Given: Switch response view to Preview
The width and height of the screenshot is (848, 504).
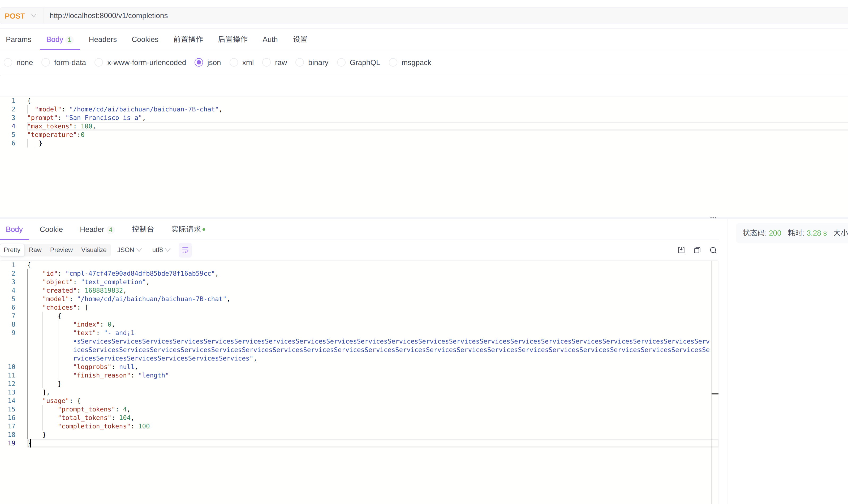Looking at the screenshot, I should pyautogui.click(x=61, y=250).
